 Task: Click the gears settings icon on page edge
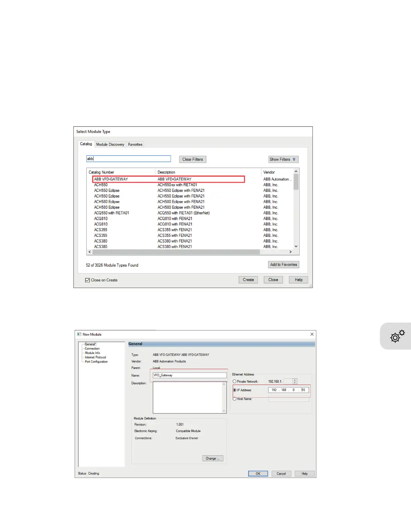(x=398, y=336)
